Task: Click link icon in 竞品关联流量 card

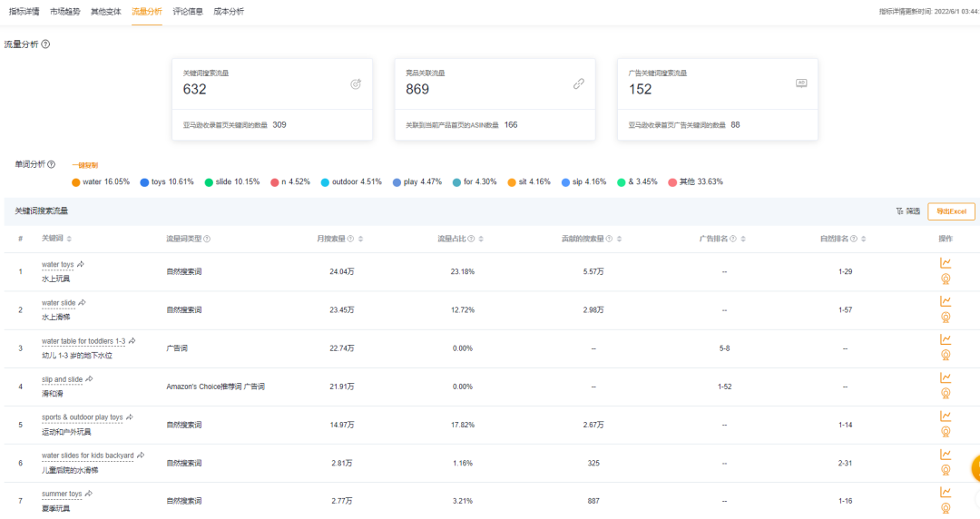Action: 579,83
